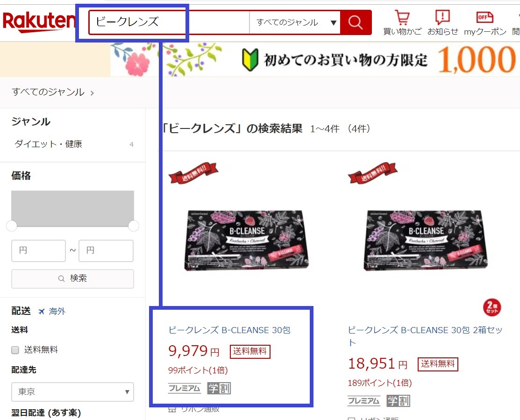Click the Rakuten logo
The width and height of the screenshot is (520, 420).
(39, 22)
